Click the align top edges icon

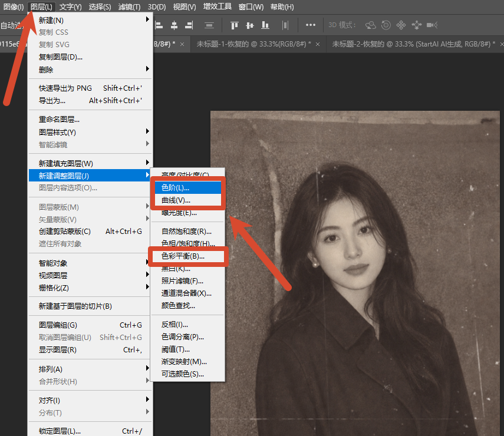pyautogui.click(x=235, y=25)
